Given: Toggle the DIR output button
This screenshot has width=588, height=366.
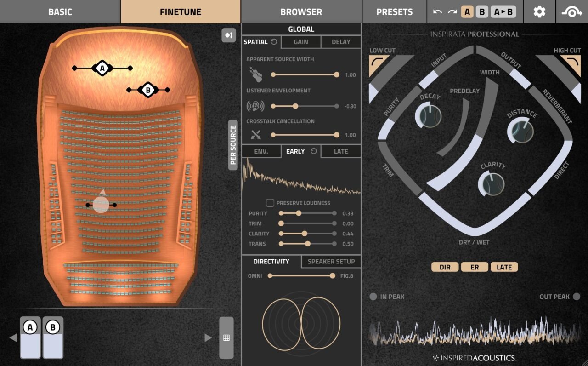Looking at the screenshot, I should 445,267.
